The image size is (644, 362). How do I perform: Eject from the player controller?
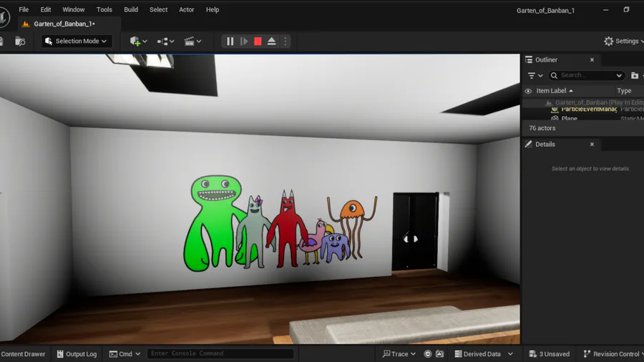click(271, 41)
